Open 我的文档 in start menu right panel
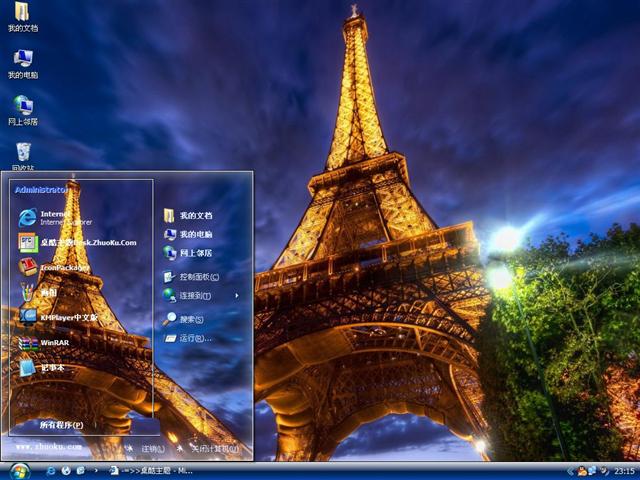 tap(188, 215)
